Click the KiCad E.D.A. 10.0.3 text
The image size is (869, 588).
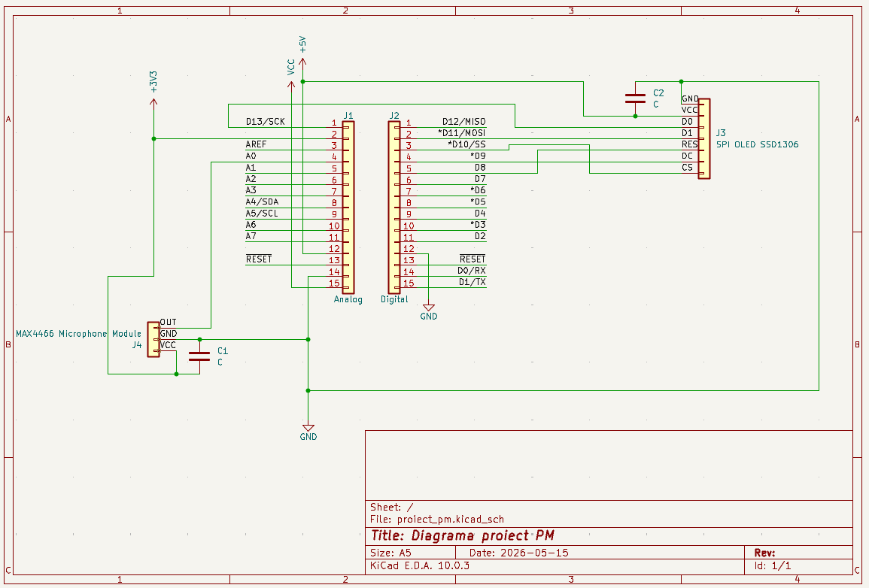[x=420, y=566]
